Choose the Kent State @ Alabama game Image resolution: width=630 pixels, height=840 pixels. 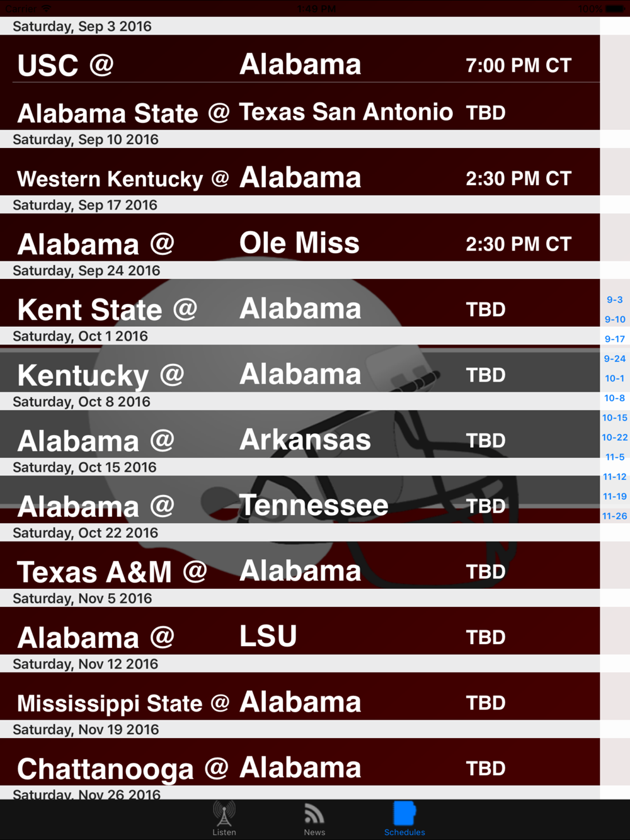[300, 303]
